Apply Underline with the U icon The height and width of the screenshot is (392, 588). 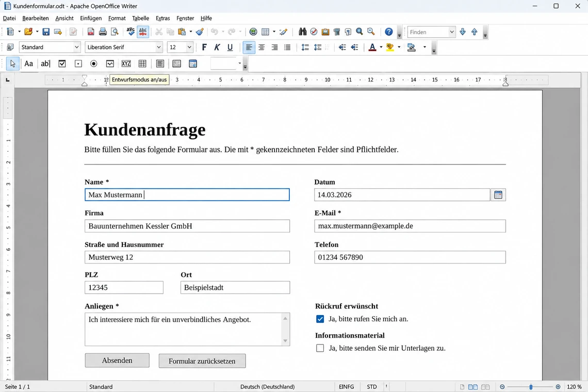pyautogui.click(x=230, y=47)
